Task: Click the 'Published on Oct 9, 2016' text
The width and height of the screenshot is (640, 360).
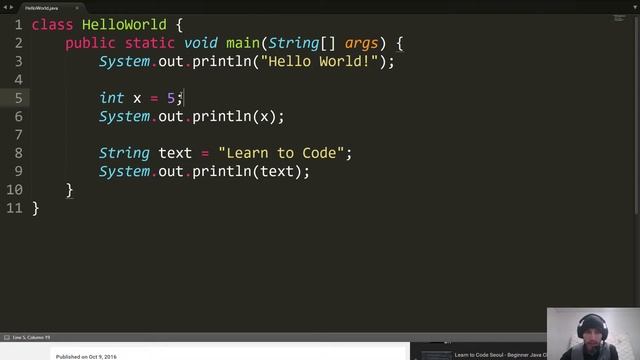Action: (86, 357)
